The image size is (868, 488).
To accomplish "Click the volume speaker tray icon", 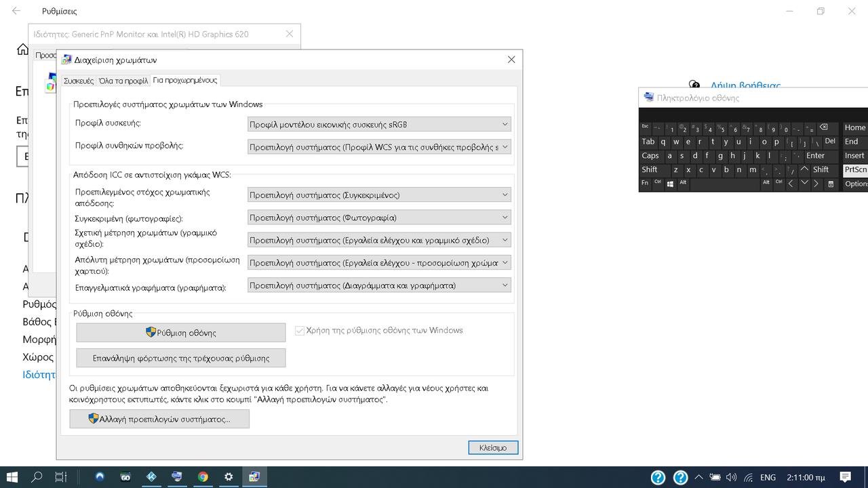I will [x=731, y=477].
